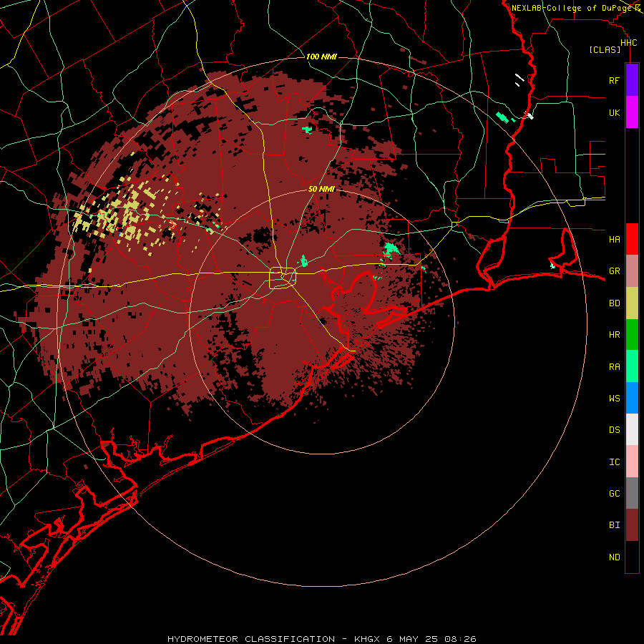Click the yellow highway loop at radar center
This screenshot has height=644, width=644.
tap(283, 278)
